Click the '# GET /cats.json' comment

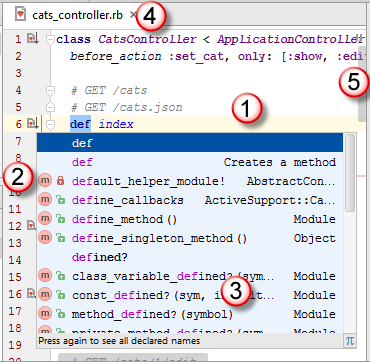pyautogui.click(x=127, y=107)
